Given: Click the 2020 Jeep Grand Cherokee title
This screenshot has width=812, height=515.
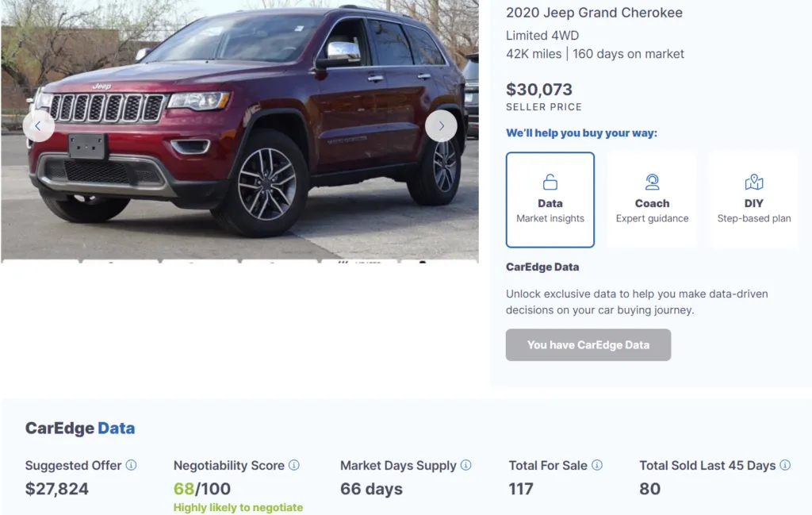Looking at the screenshot, I should pyautogui.click(x=595, y=13).
